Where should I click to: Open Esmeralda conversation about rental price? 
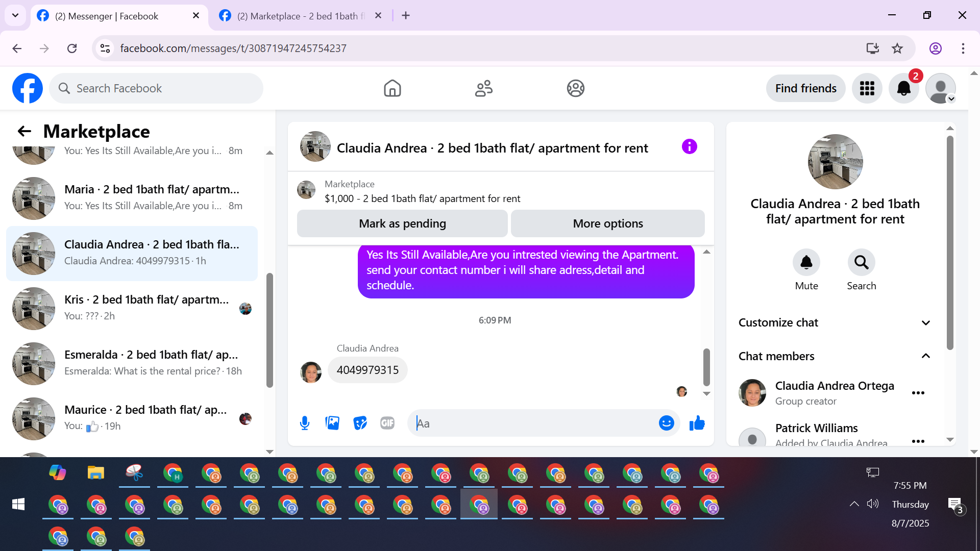(132, 363)
